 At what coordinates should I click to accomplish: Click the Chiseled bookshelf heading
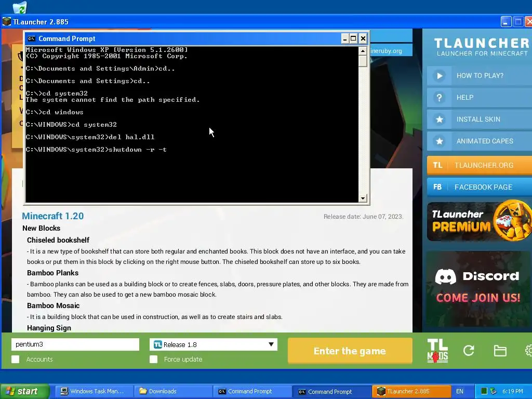coord(58,240)
